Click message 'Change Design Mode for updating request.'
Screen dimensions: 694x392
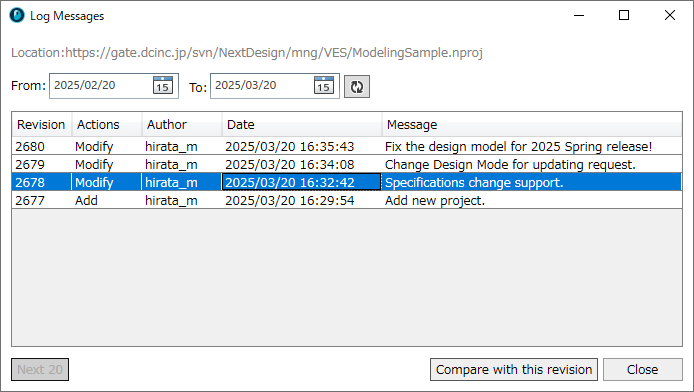click(x=510, y=165)
